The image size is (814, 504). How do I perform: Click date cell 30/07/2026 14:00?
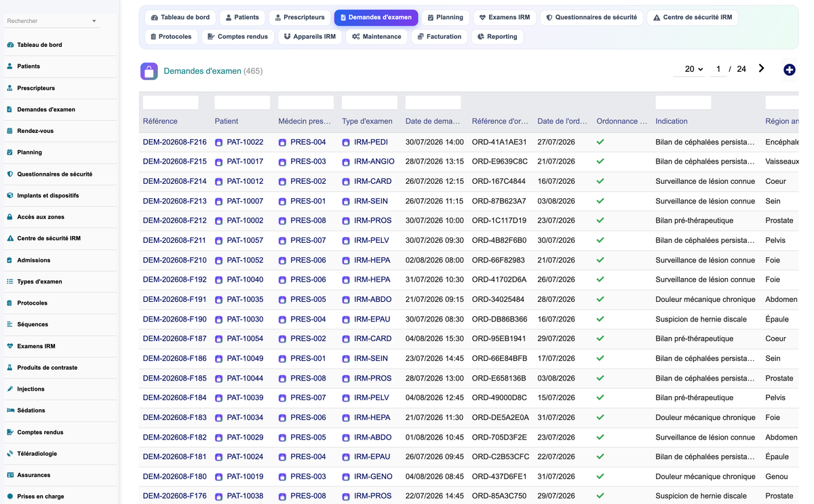click(x=435, y=142)
